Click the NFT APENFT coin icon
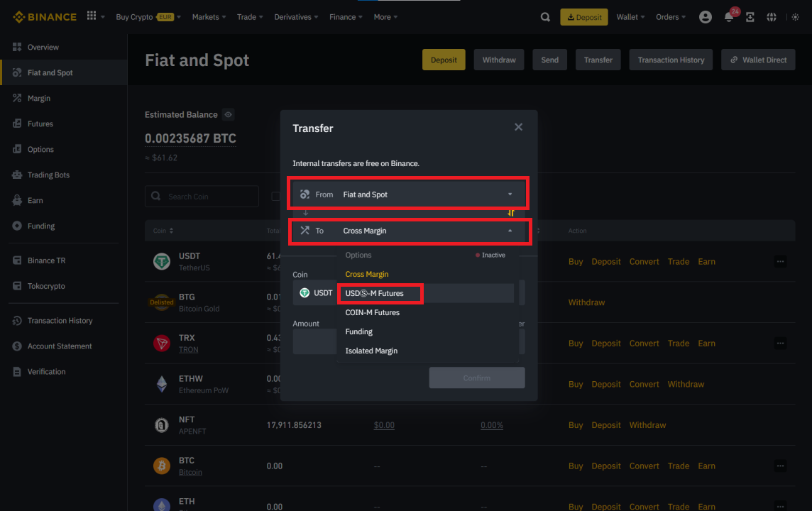812x511 pixels. (x=162, y=425)
